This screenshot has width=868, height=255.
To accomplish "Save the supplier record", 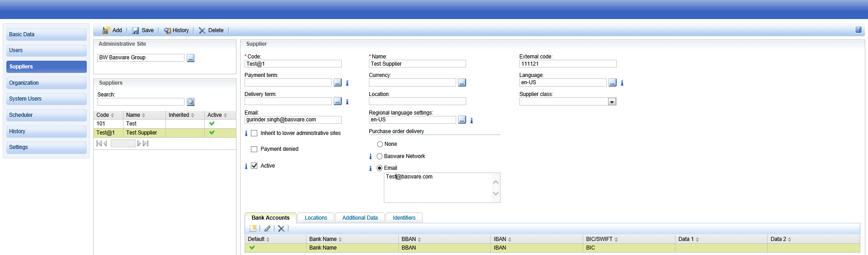I will click(143, 30).
